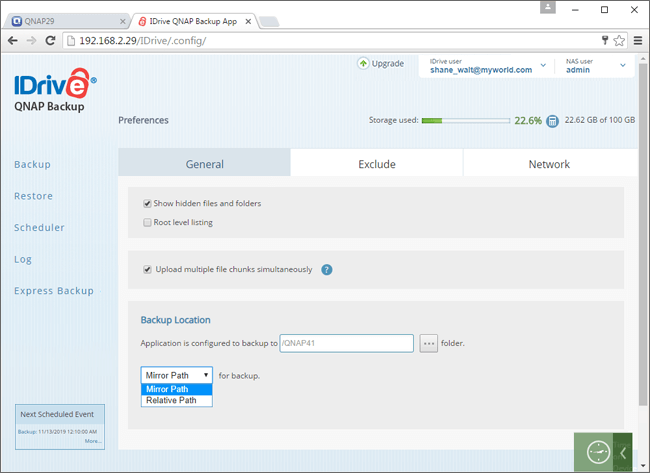Click the Upgrade arrow icon

(x=363, y=63)
